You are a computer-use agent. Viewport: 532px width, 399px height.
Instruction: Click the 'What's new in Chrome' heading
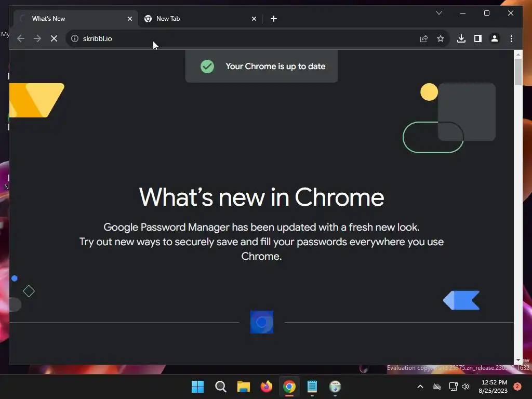pyautogui.click(x=262, y=197)
